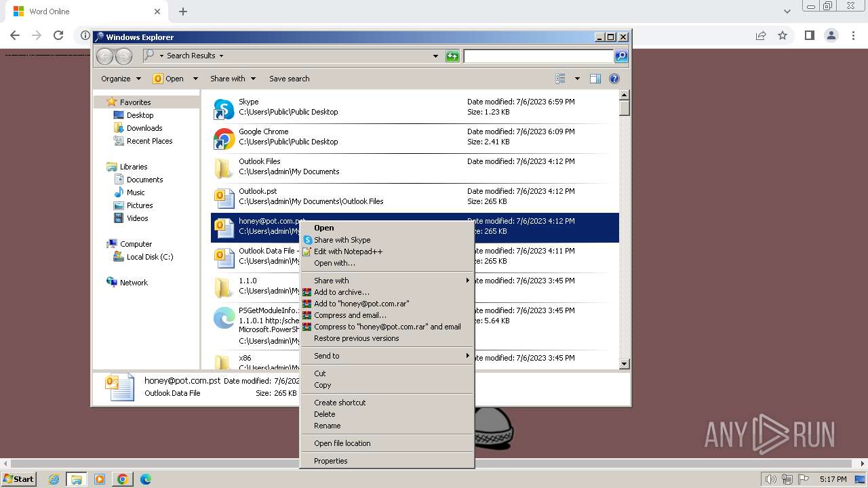Viewport: 868px width, 488px height.
Task: Toggle the preview pane icon
Action: click(x=595, y=79)
